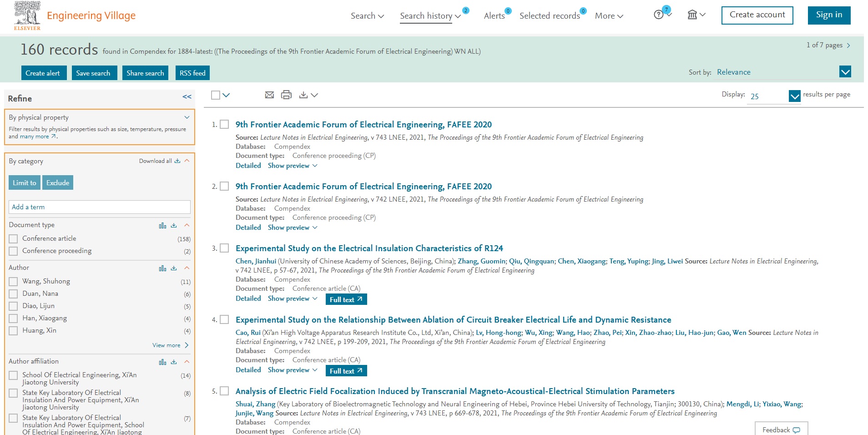Download selected records from results toolbar
The width and height of the screenshot is (868, 435).
point(303,95)
